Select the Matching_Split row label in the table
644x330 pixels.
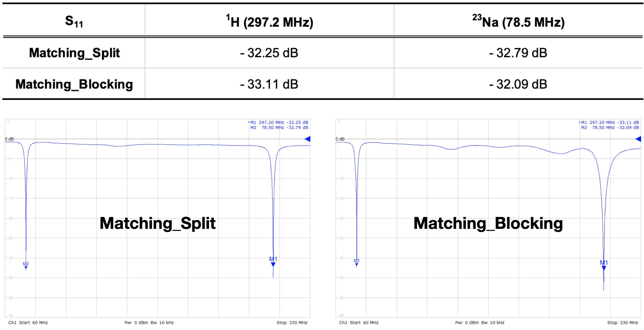74,53
